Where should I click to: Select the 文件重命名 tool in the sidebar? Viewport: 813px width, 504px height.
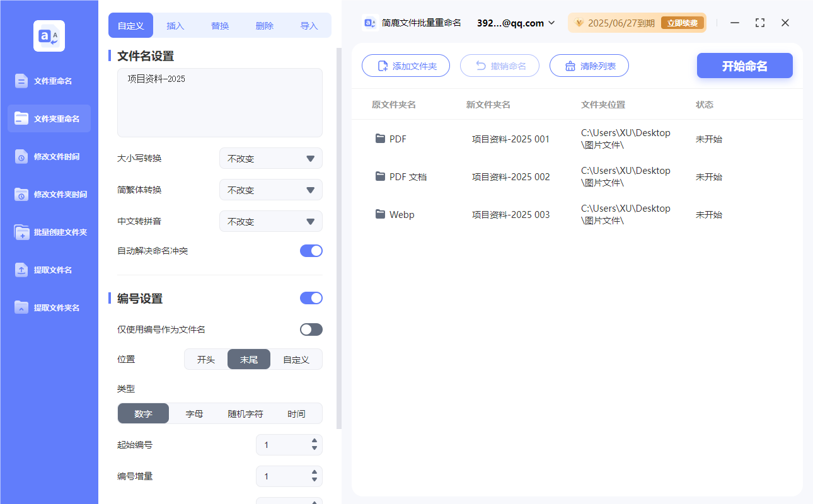click(49, 81)
